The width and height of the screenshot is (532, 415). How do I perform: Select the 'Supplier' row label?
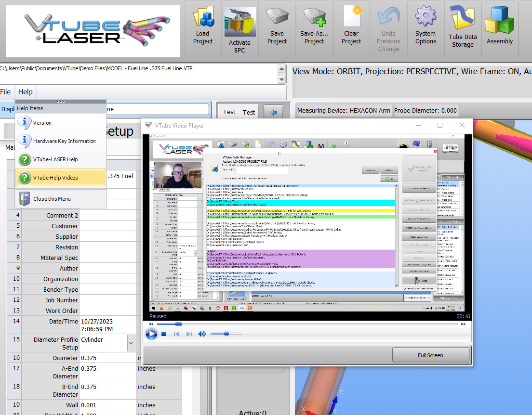point(67,237)
